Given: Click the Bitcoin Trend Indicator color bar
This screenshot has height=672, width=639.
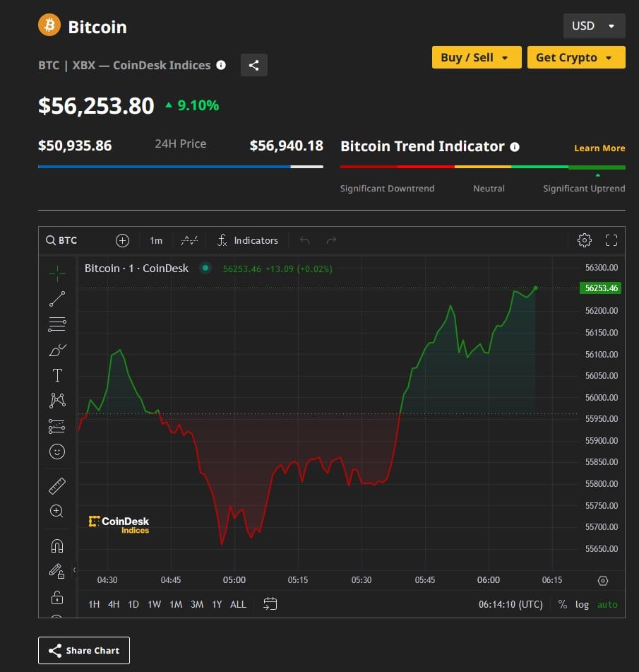Looking at the screenshot, I should [483, 167].
